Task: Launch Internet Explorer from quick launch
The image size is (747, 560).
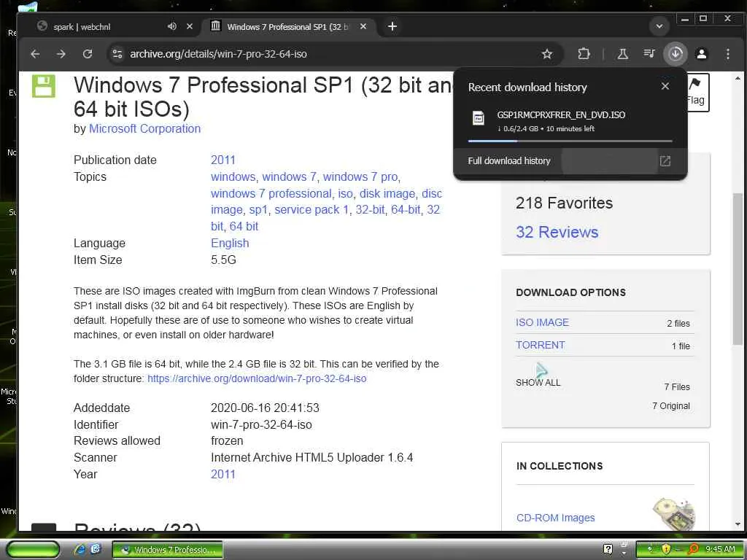Action: click(x=80, y=550)
